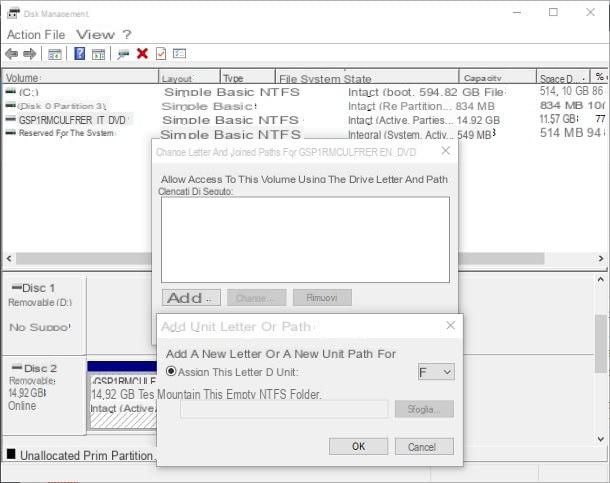Click the checkmark properties toolbar icon
Screen dimensions: 610x483
tap(161, 53)
